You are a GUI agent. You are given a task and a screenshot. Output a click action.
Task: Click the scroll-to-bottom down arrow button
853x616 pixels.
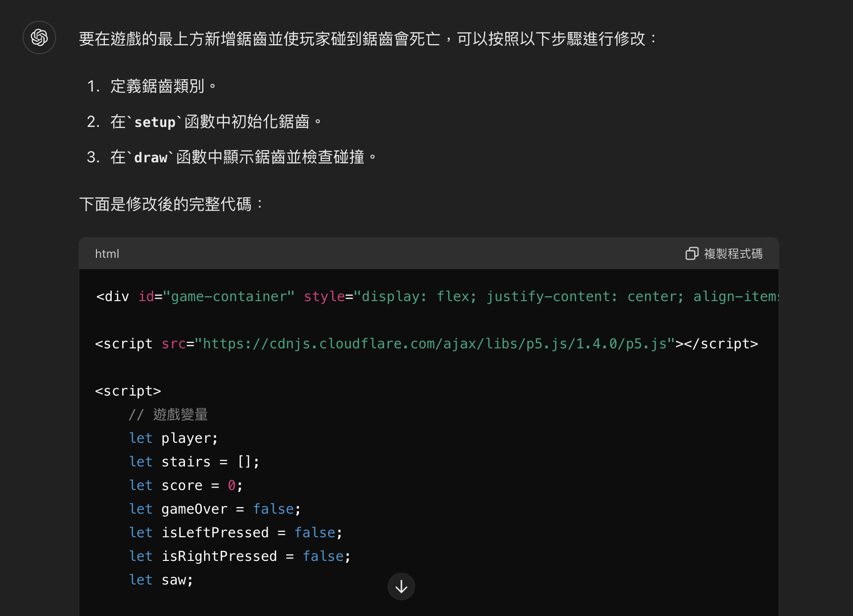pos(401,586)
